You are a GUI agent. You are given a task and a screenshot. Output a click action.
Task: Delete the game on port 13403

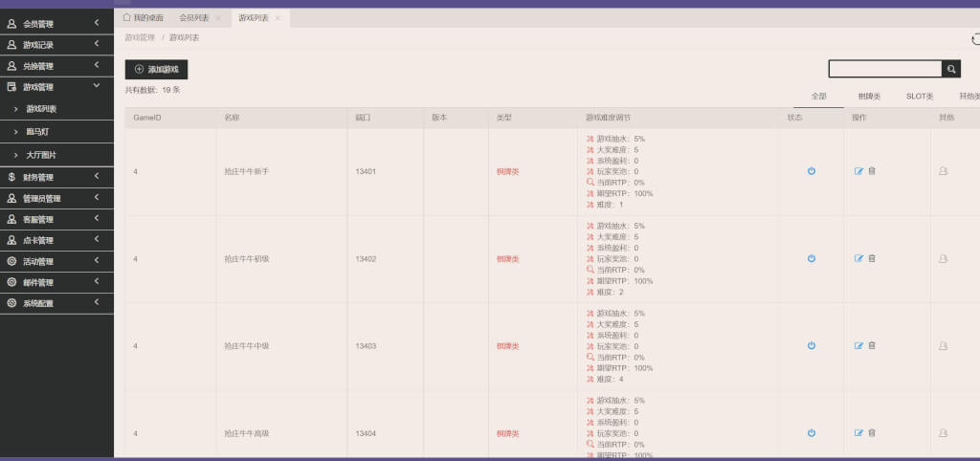pyautogui.click(x=872, y=345)
